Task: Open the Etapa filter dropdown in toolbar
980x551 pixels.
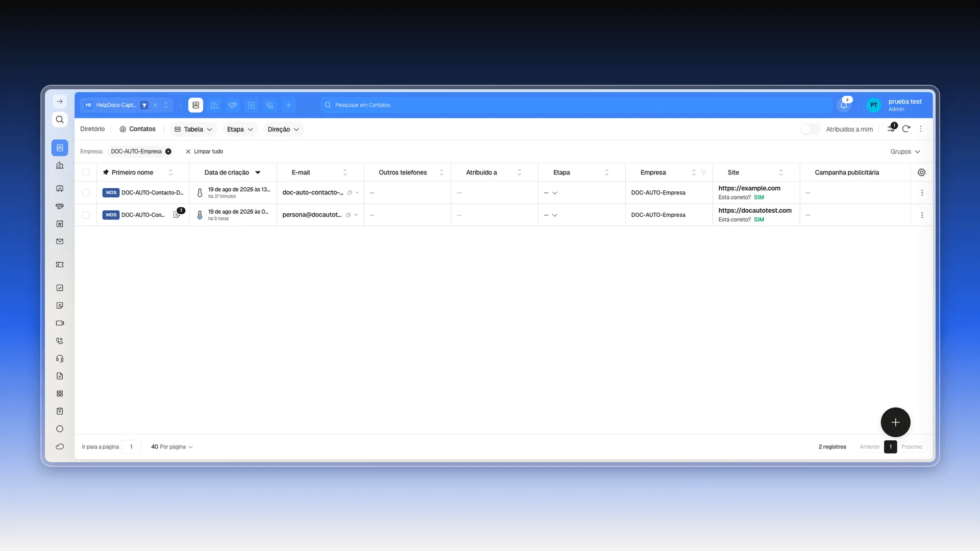Action: tap(240, 129)
